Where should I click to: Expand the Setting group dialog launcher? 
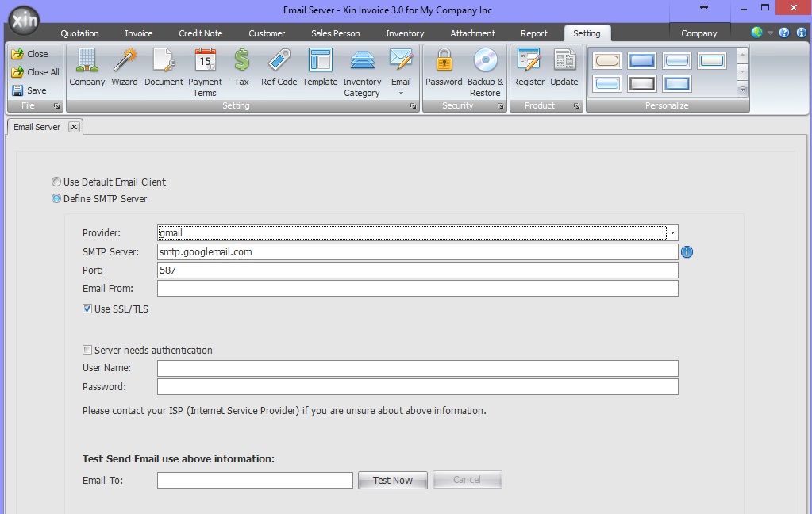pos(413,106)
